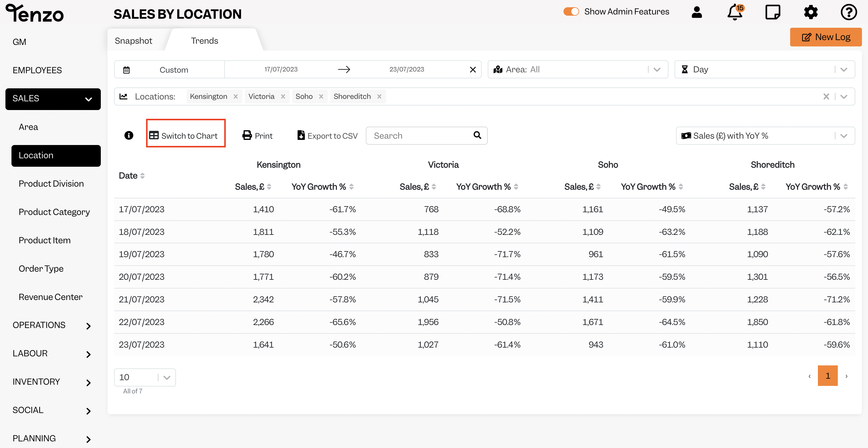Toggle Show Admin Features switch
This screenshot has width=868, height=448.
(571, 12)
